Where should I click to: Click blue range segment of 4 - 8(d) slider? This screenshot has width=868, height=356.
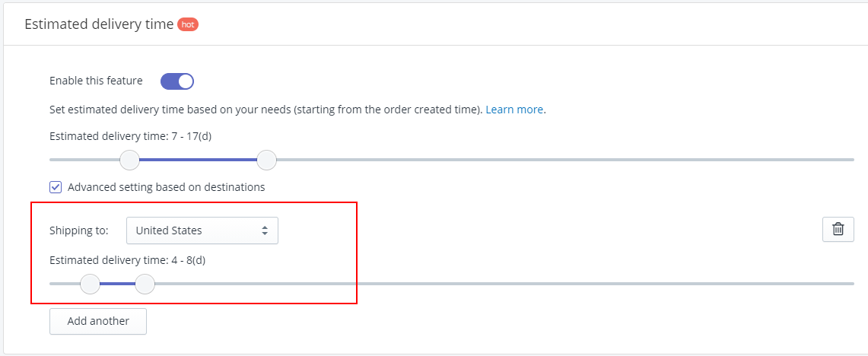[117, 284]
